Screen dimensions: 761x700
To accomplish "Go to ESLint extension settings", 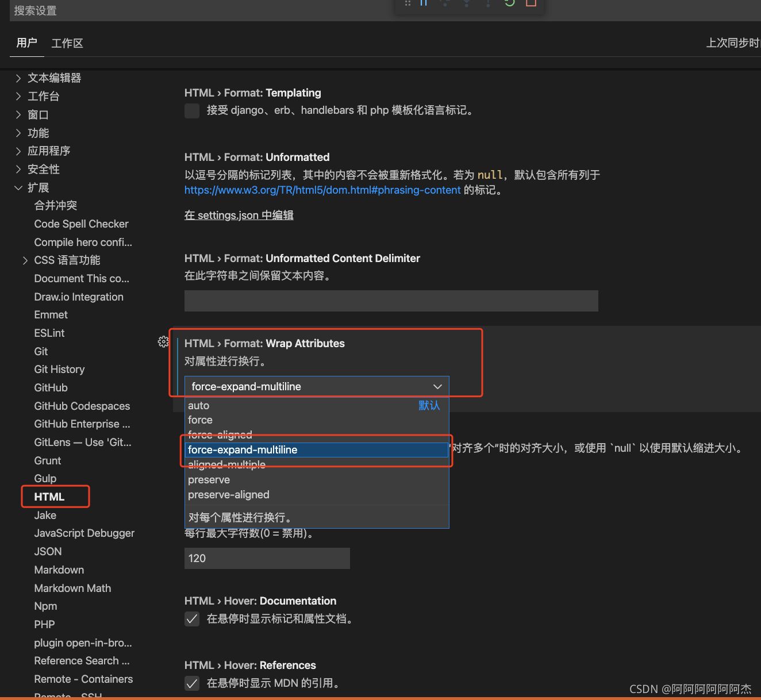I will pos(49,333).
